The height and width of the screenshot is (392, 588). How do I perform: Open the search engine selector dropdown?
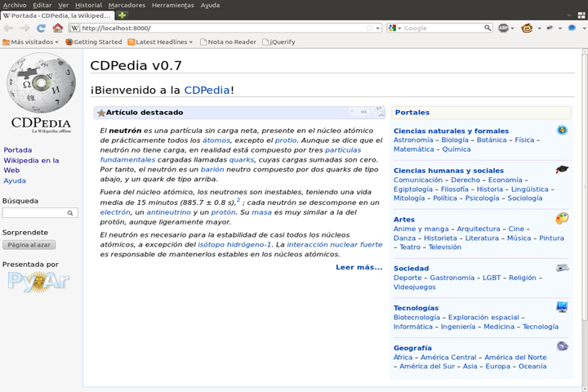pos(399,28)
